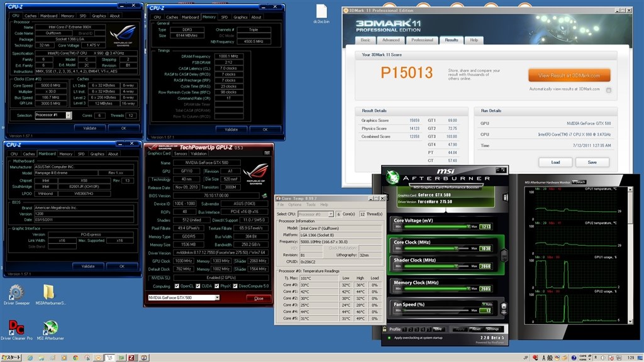
Task: Toggle GPU-Z OpenCL checkbox
Action: point(177,286)
